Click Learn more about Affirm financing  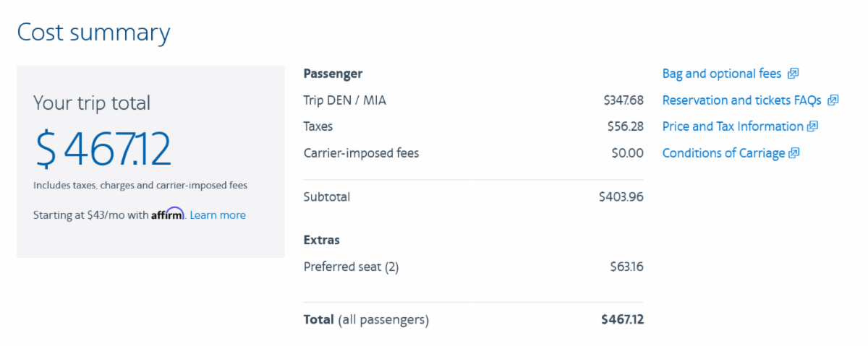pyautogui.click(x=218, y=215)
